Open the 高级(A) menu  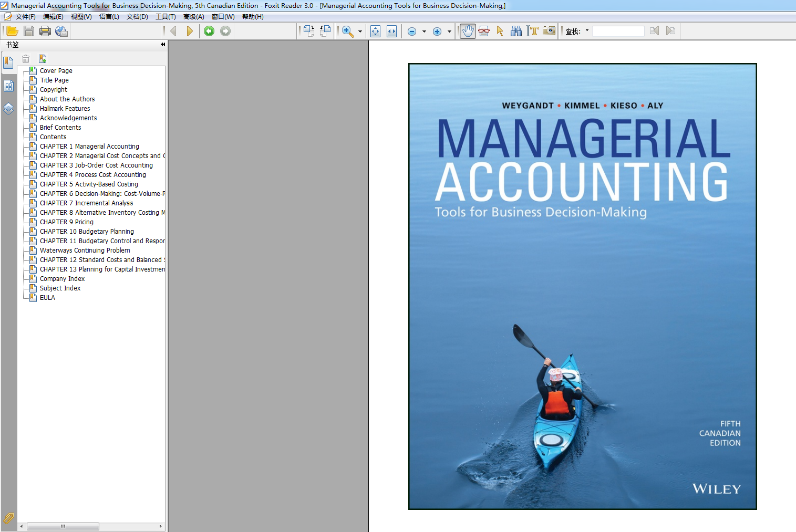[193, 17]
